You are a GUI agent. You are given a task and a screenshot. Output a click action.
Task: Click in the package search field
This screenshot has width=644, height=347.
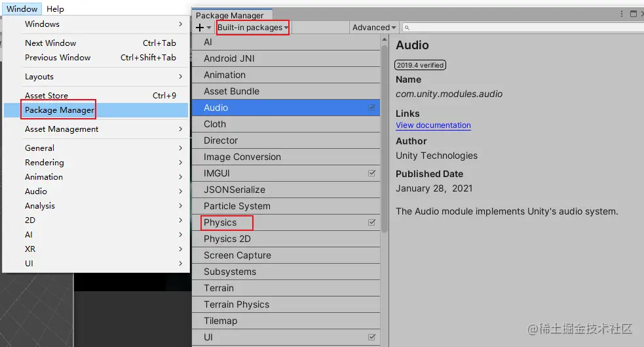pyautogui.click(x=523, y=28)
